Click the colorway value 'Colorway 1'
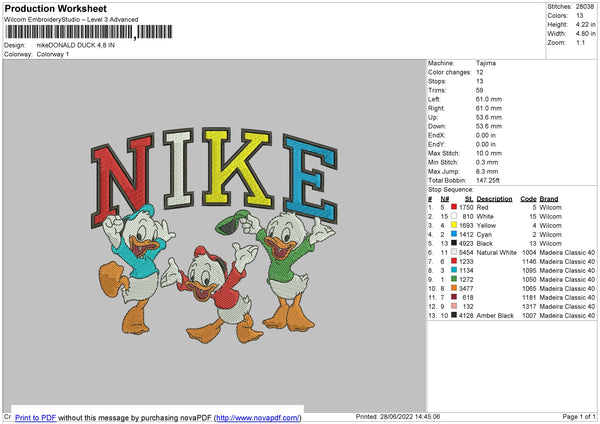Image resolution: width=600 pixels, height=424 pixels. pyautogui.click(x=53, y=54)
